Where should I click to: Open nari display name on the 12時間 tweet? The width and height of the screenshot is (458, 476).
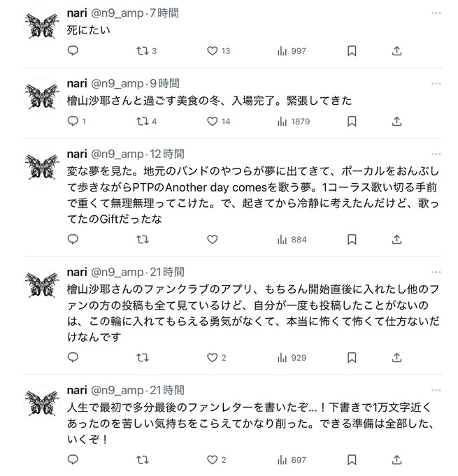point(77,154)
